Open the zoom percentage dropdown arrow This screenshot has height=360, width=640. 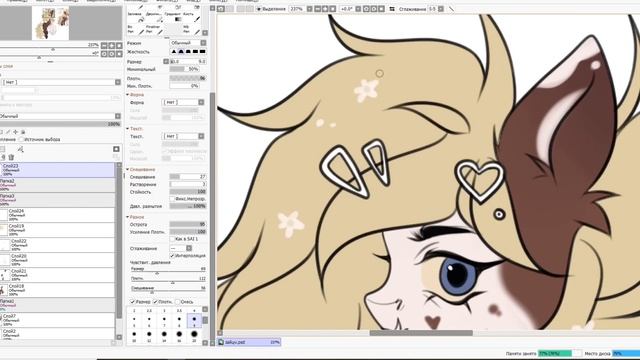click(309, 9)
